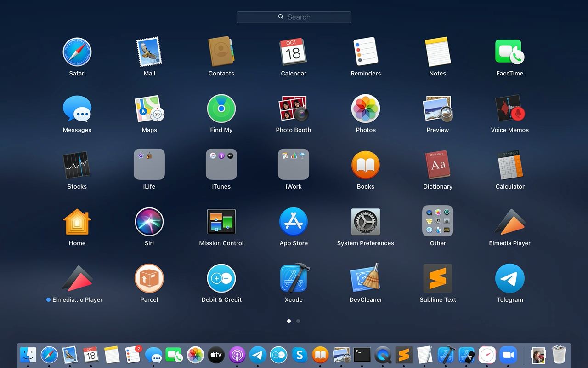Launch FaceTime from the Launchpad grid
The image size is (588, 368).
click(510, 52)
